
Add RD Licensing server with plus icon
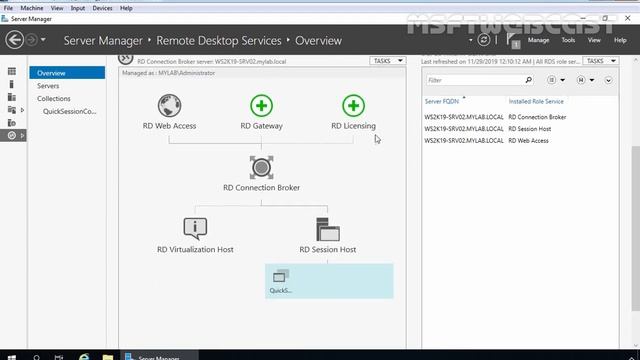click(x=353, y=106)
